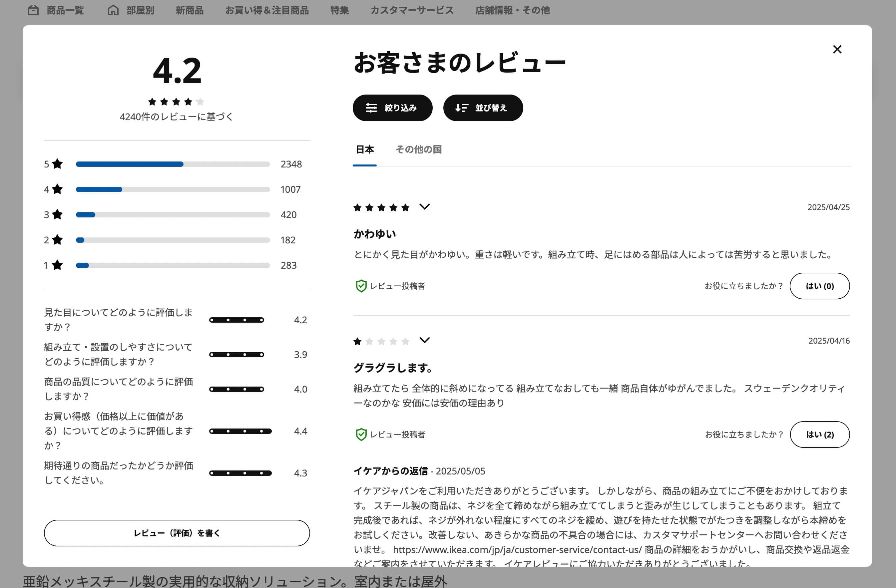
Task: Open the IKEA contact-us URL in reply
Action: point(517,550)
